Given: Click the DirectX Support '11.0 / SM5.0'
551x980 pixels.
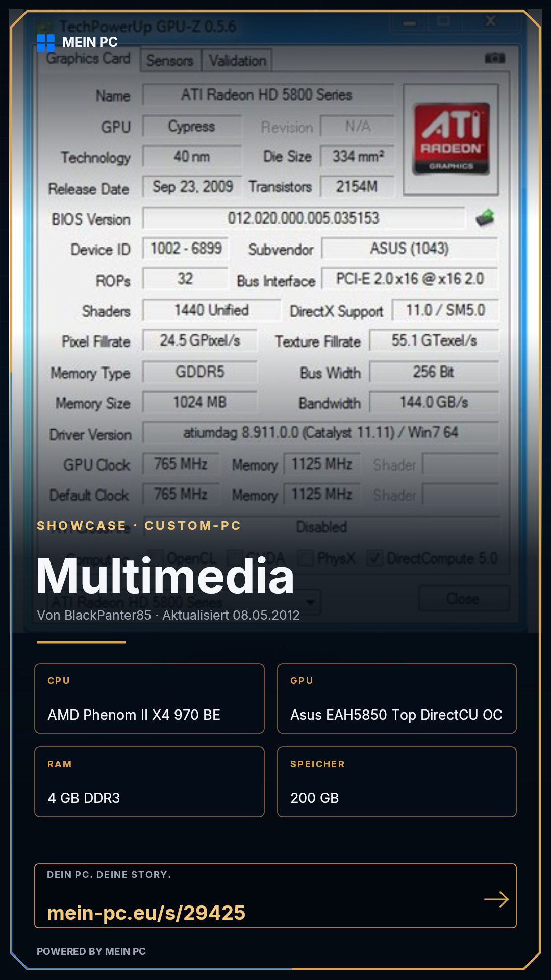Looking at the screenshot, I should (445, 310).
